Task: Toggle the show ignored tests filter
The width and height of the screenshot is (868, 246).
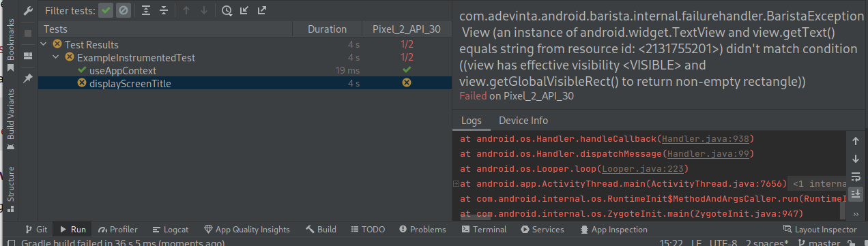Action: point(123,10)
